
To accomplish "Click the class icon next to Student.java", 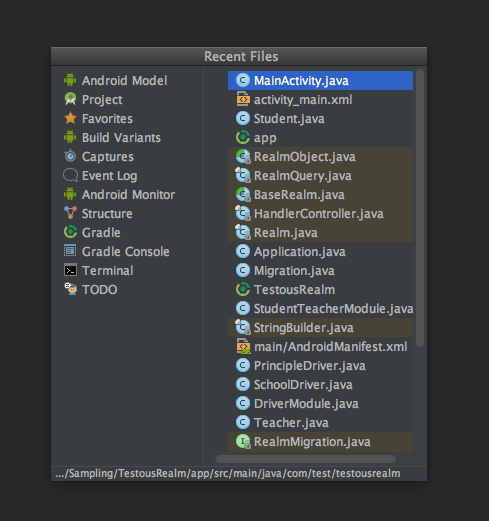I will tap(243, 118).
